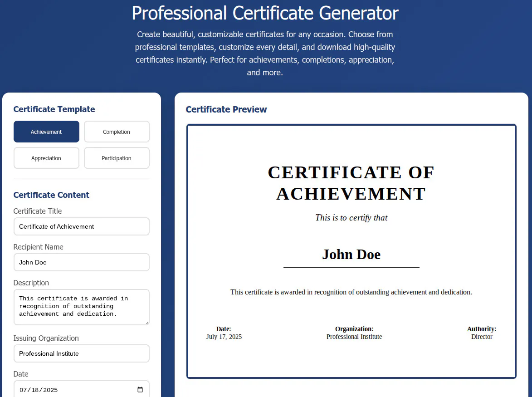Click 'July 17, 2025' in preview
The width and height of the screenshot is (532, 397).
(x=224, y=337)
